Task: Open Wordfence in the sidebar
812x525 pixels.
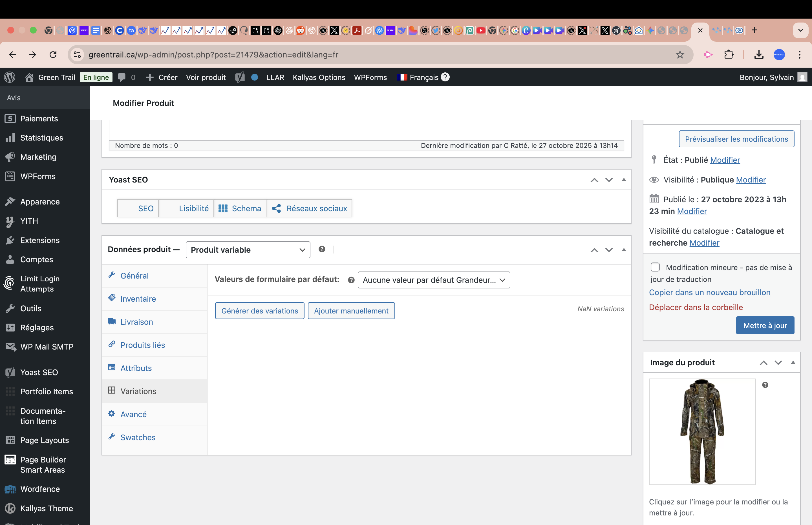Action: tap(40, 489)
